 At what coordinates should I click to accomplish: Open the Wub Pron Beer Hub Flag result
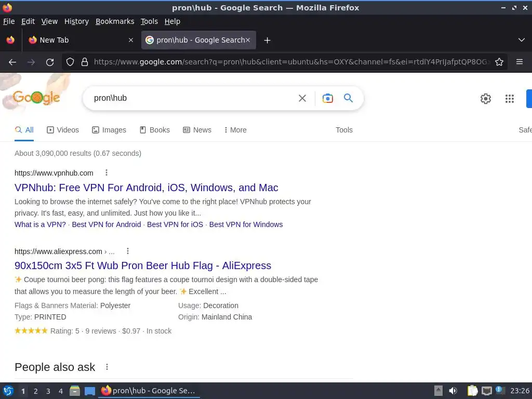143,265
